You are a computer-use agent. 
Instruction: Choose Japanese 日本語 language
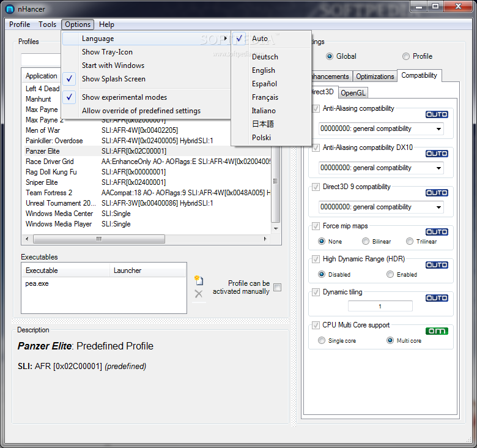pos(271,124)
